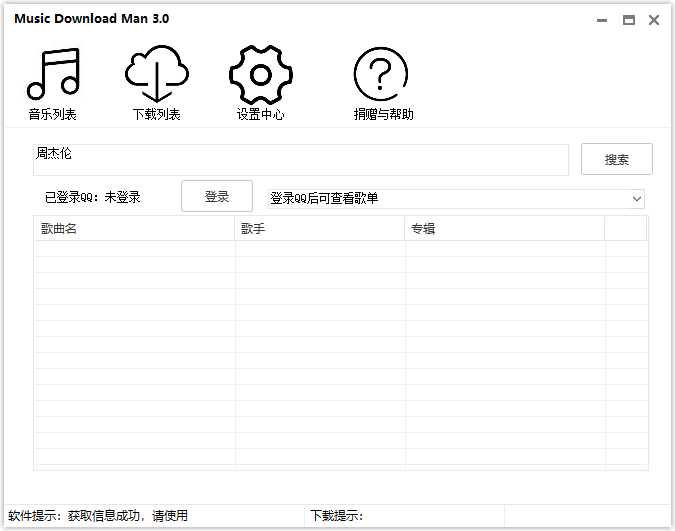Sort results by the 歌曲名 column header
This screenshot has height=531, width=675.
134,229
